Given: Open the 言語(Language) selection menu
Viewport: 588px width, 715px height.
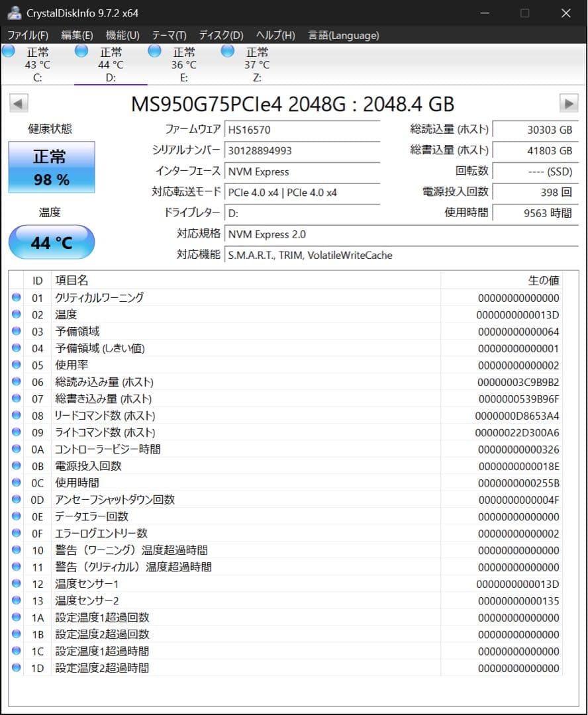Looking at the screenshot, I should (x=343, y=36).
